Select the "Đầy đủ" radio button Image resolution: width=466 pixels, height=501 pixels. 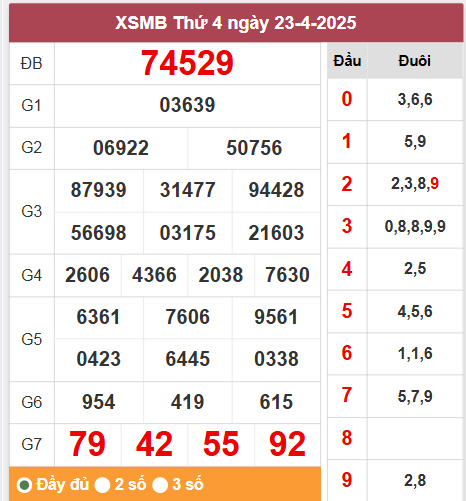(25, 485)
